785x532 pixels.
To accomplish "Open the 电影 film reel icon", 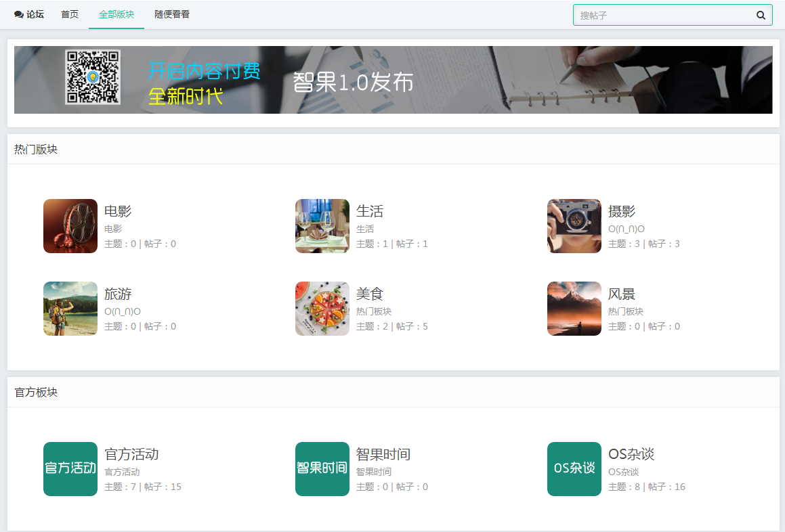I will [70, 225].
